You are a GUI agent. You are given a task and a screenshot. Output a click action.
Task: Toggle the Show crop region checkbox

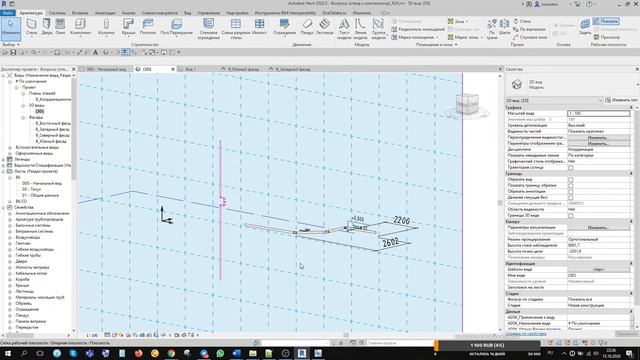point(571,185)
